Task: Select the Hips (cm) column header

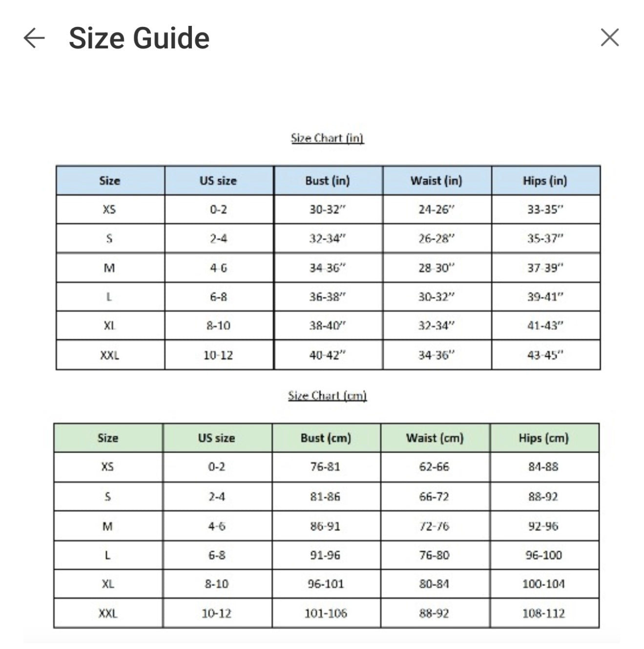Action: (543, 438)
